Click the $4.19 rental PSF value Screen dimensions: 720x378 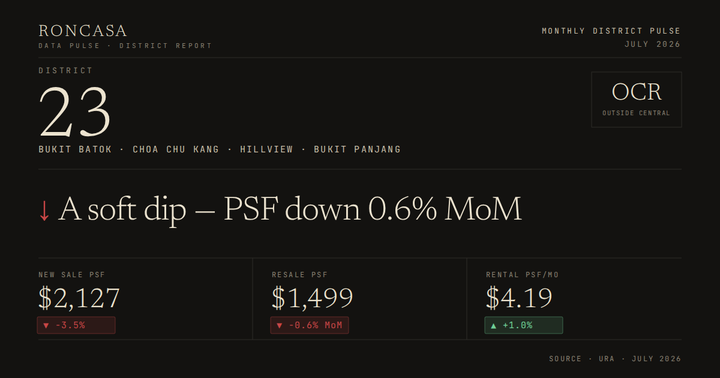click(519, 298)
